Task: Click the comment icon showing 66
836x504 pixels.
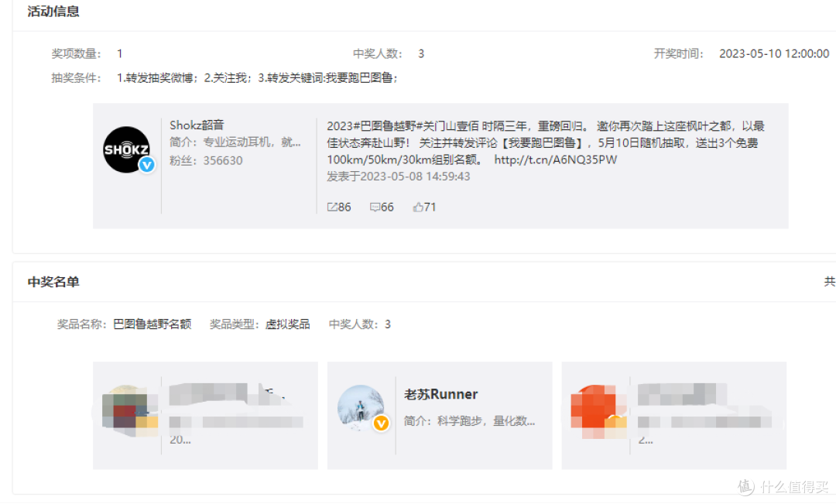Action: tap(375, 207)
